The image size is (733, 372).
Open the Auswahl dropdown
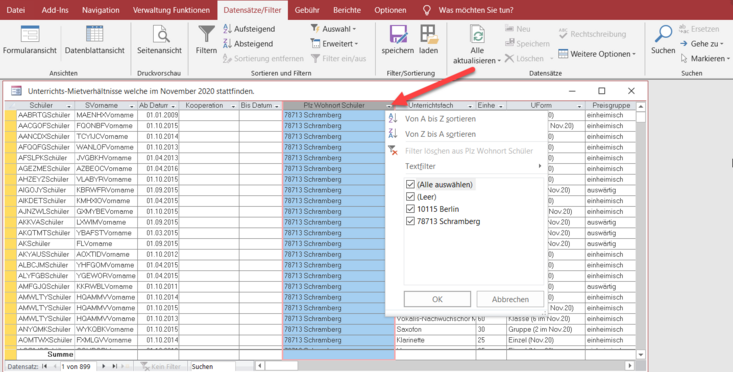click(x=333, y=29)
